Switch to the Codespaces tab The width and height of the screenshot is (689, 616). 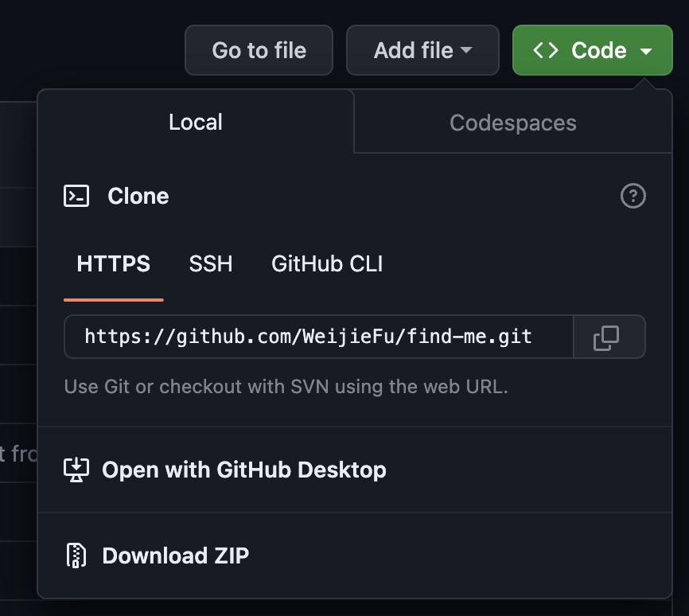[512, 123]
